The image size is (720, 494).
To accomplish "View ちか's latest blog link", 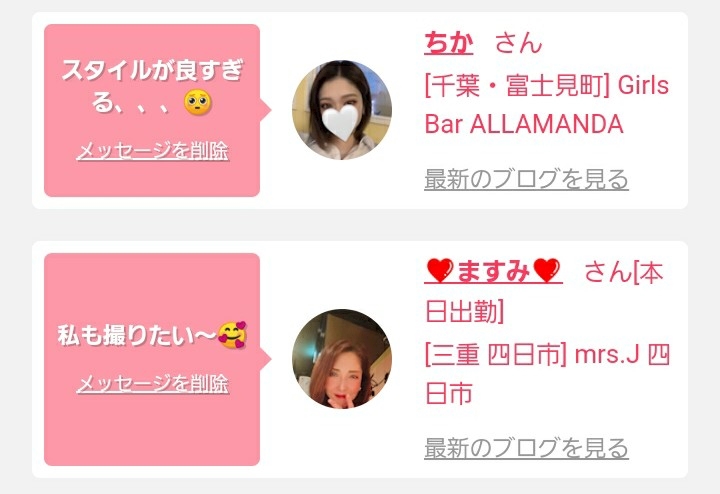I will pyautogui.click(x=526, y=179).
